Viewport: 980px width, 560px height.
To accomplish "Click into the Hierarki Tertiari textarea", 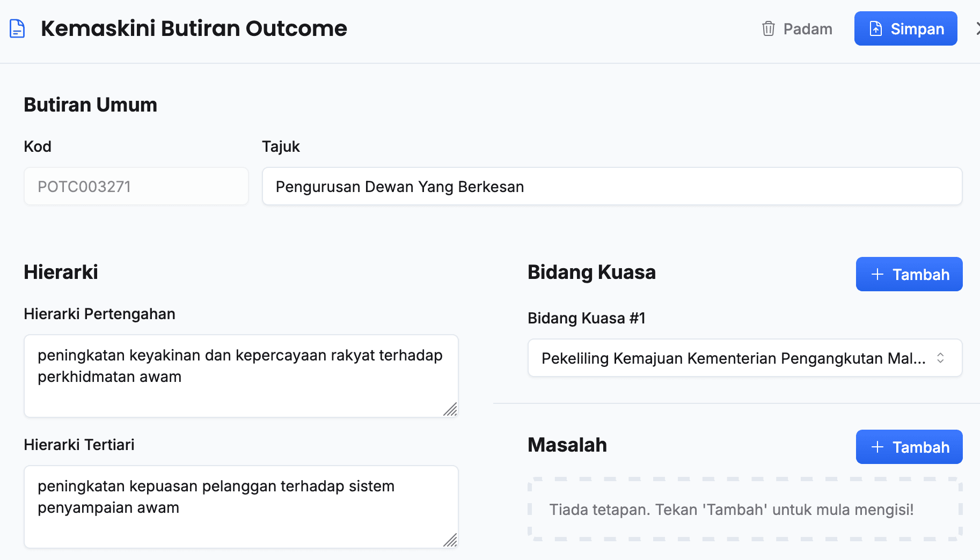I will click(x=240, y=506).
